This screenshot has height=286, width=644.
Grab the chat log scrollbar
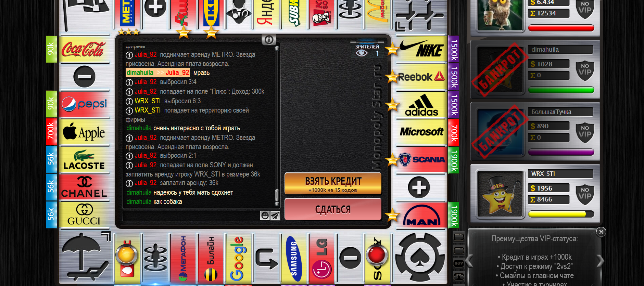click(x=277, y=195)
